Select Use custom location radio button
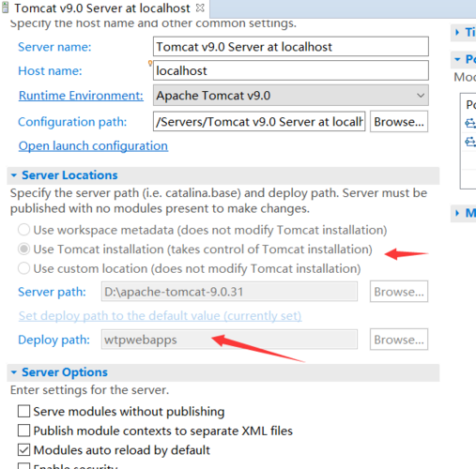Screen dimensions: 476x469 point(23,268)
